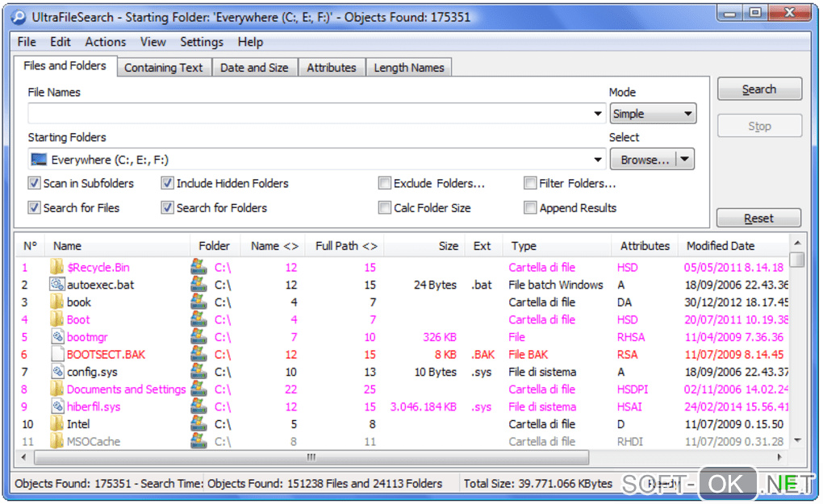
Task: Click the results scroll right arrow
Action: pyautogui.click(x=780, y=457)
